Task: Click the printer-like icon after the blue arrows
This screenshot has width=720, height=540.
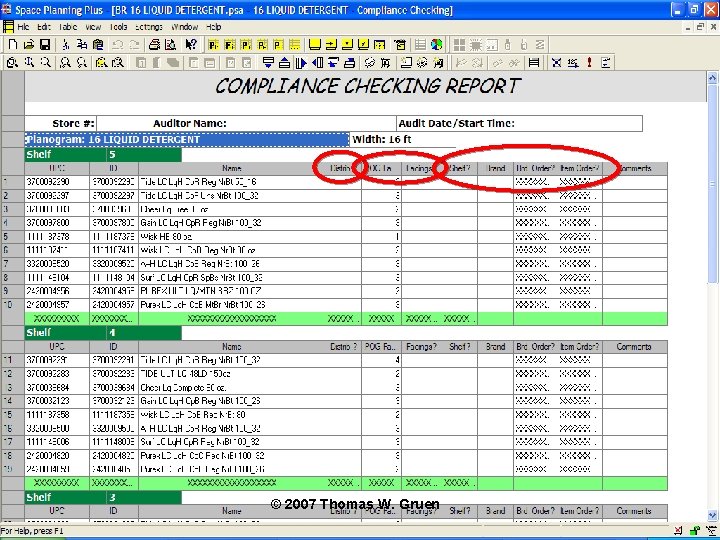Action: tap(350, 62)
